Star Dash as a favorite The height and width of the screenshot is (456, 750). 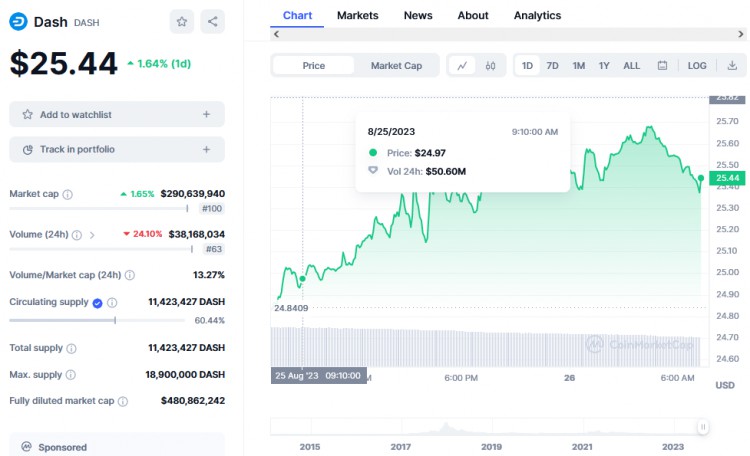[x=182, y=22]
